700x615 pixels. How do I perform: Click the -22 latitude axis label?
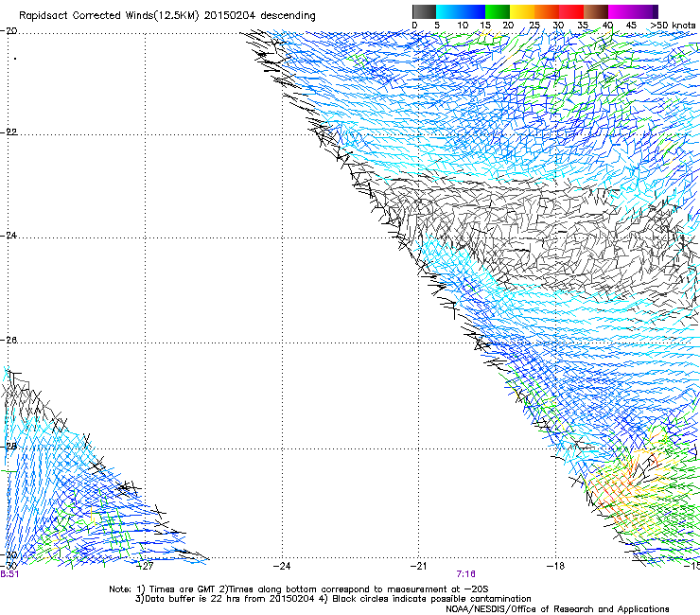click(x=9, y=132)
